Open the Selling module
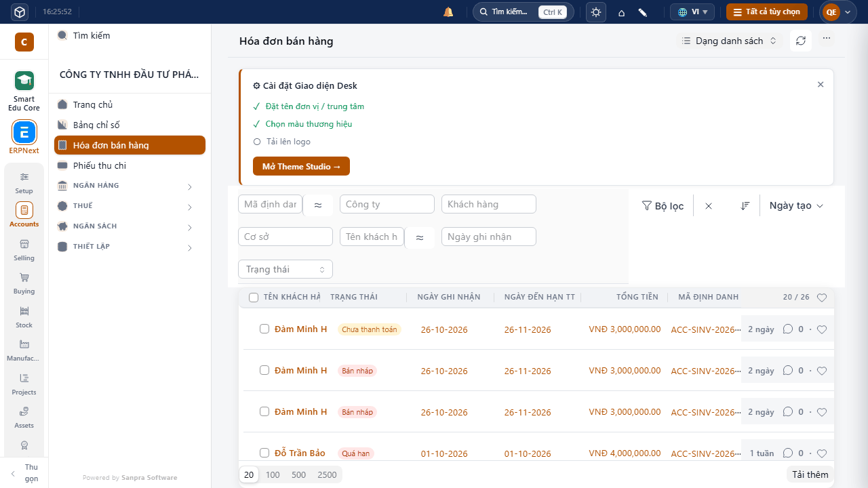Image resolution: width=868 pixels, height=488 pixels. coord(24,250)
